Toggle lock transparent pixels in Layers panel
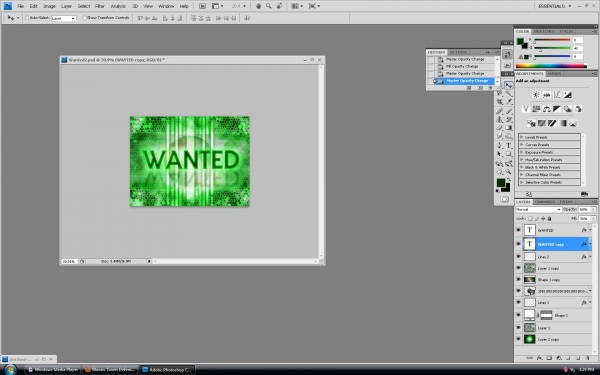The height and width of the screenshot is (375, 600). tap(530, 218)
